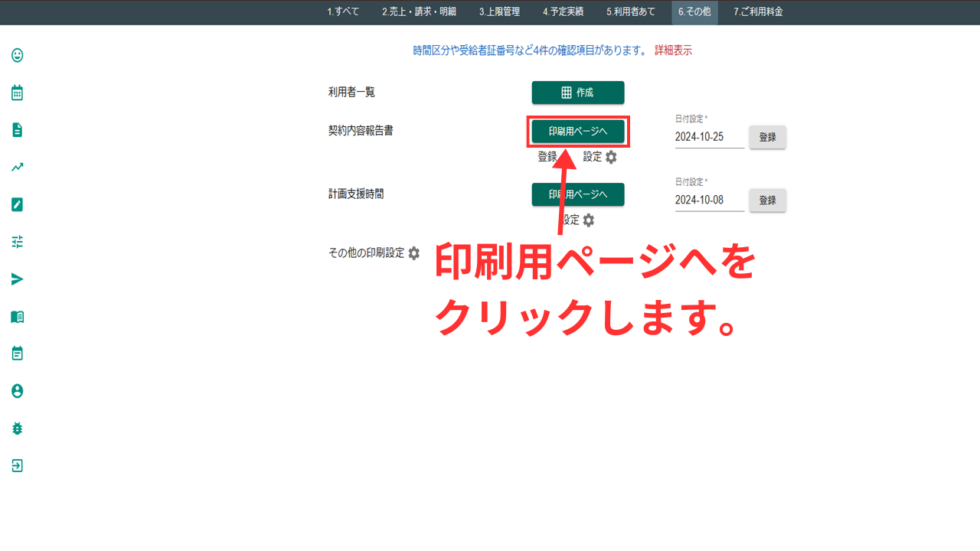980x551 pixels.
Task: Open the trending chart sidebar icon
Action: pyautogui.click(x=17, y=167)
